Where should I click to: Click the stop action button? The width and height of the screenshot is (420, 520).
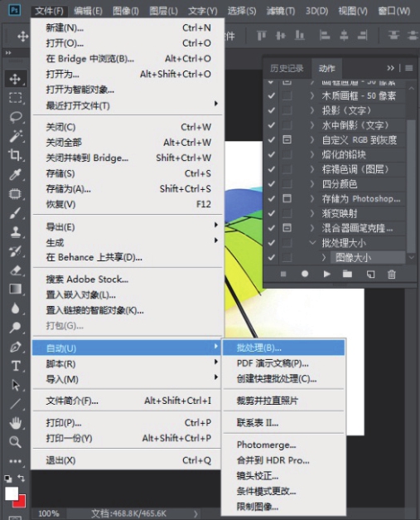pyautogui.click(x=283, y=274)
